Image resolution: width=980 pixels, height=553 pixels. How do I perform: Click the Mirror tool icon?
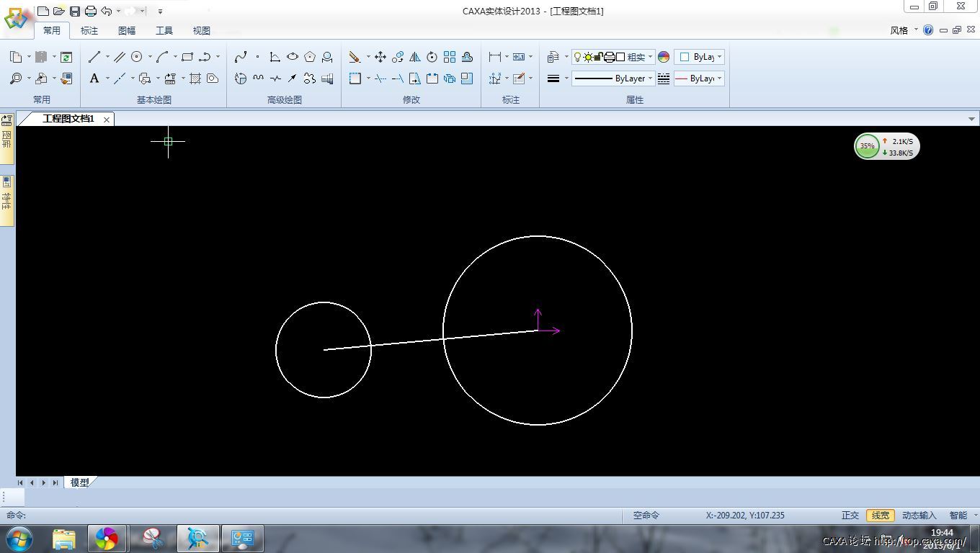415,57
